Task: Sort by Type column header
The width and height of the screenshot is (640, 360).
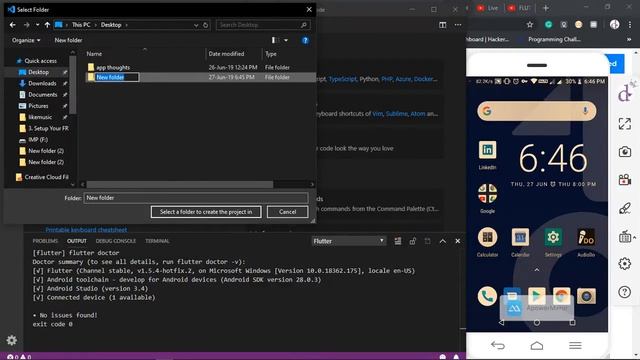Action: tap(271, 53)
